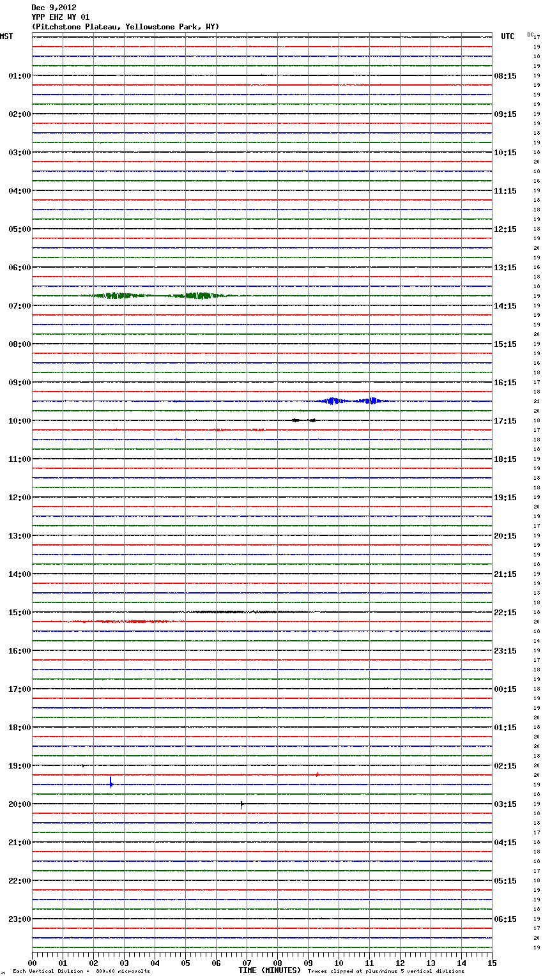Click the 03:15 UTC time label

[x=505, y=804]
